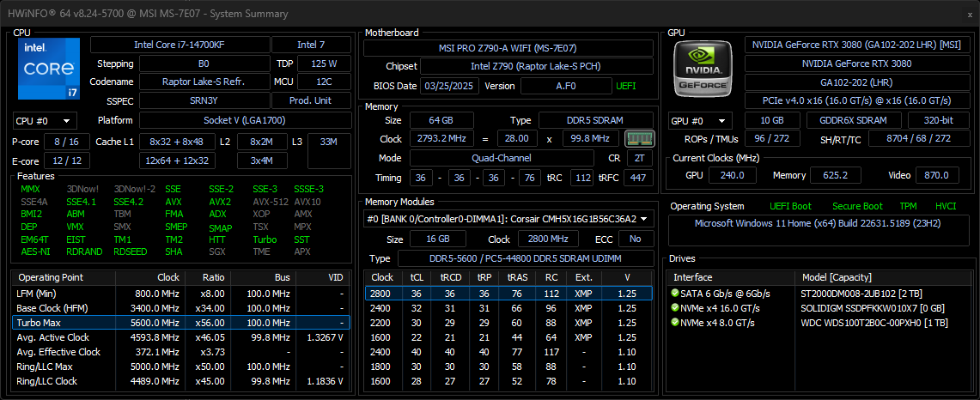Click the Raptor Lake-S Refr. codename field
The image size is (980, 400).
204,82
